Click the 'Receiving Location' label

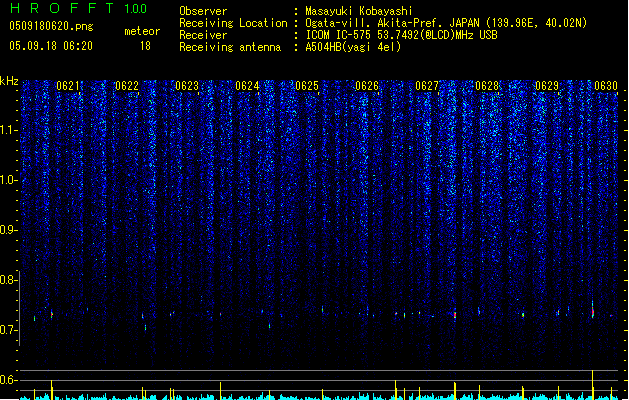[233, 23]
